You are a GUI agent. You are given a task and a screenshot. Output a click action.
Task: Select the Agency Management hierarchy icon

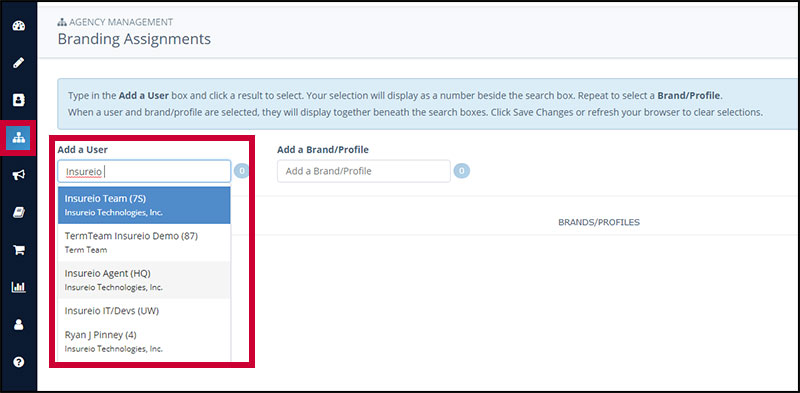click(x=18, y=138)
